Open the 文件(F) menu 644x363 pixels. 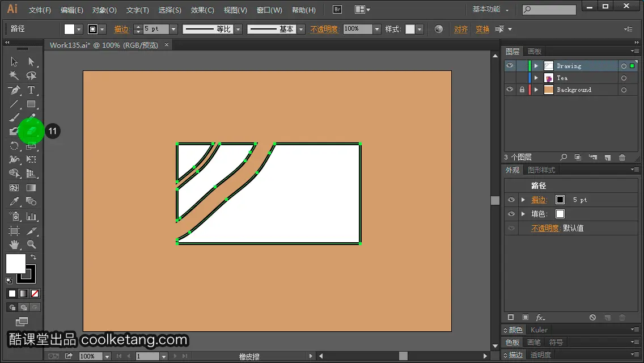click(x=40, y=10)
